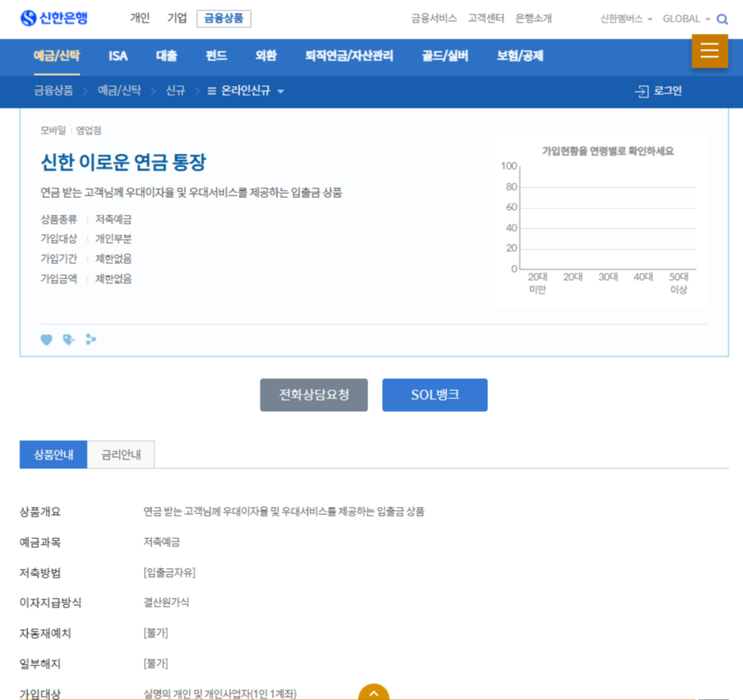Select the 금융상품 top menu
This screenshot has width=743, height=700.
(x=224, y=19)
